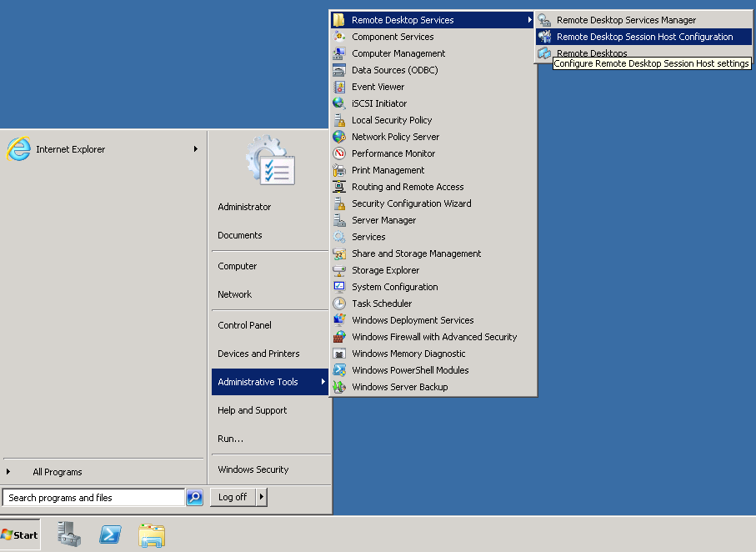This screenshot has width=756, height=552.
Task: Open Share and Storage Management
Action: click(x=433, y=253)
